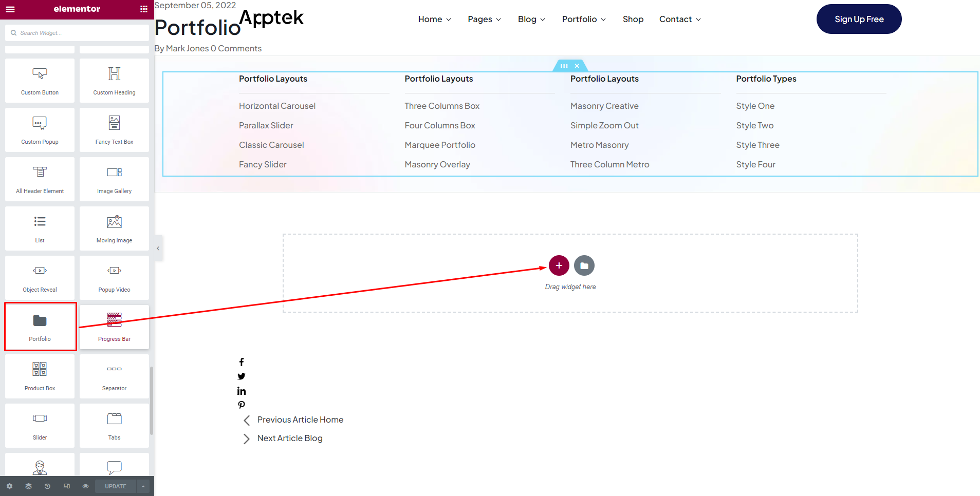The width and height of the screenshot is (980, 496).
Task: Open the Masonry Creative link
Action: pos(604,106)
